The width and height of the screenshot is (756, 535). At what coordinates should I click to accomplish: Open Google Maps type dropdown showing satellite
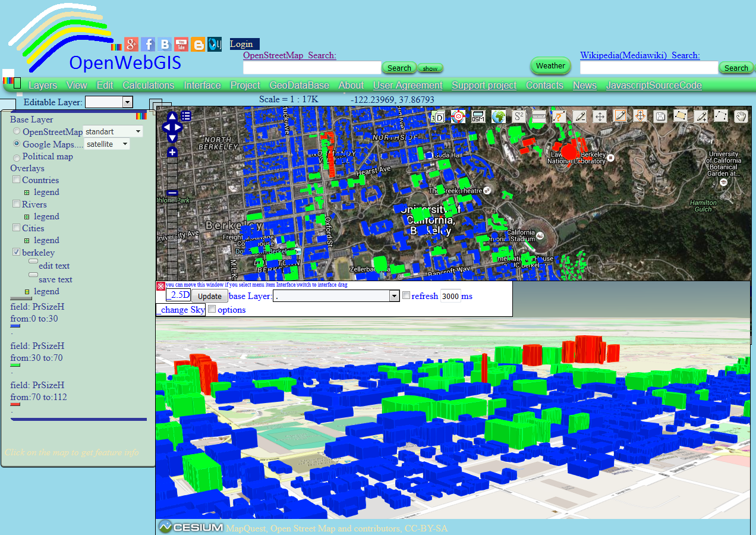tap(107, 144)
